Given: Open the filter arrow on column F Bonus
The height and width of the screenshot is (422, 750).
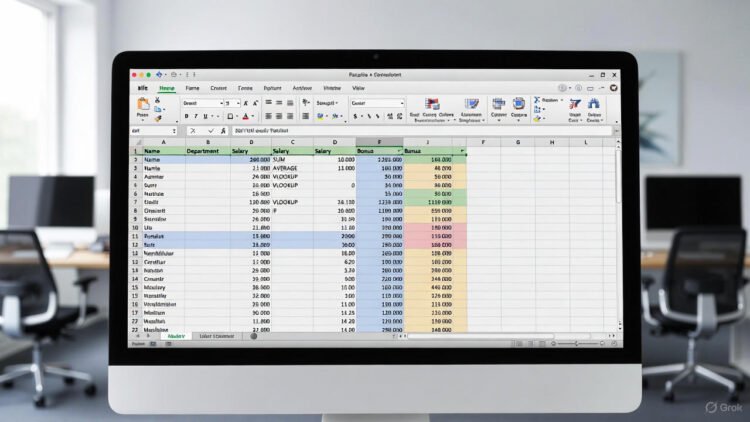Looking at the screenshot, I should click(399, 151).
